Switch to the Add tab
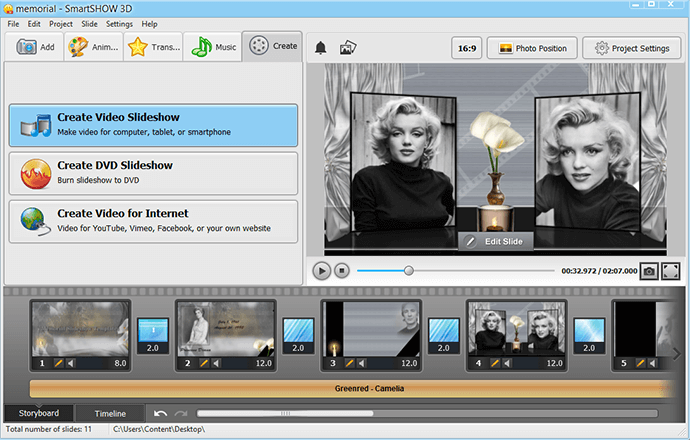Viewport: 690px width, 440px height. [35, 47]
